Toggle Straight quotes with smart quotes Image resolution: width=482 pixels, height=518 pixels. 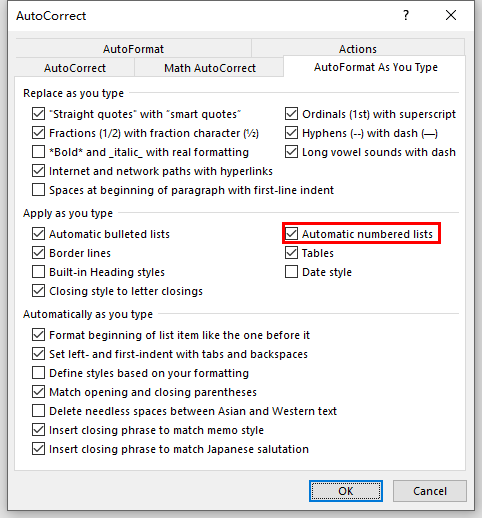pyautogui.click(x=38, y=114)
